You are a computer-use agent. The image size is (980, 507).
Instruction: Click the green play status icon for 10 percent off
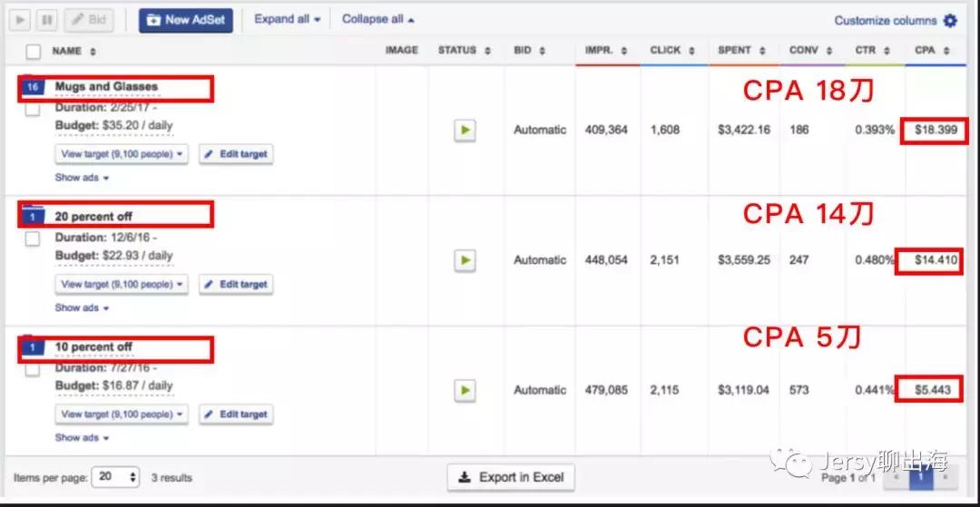point(465,390)
